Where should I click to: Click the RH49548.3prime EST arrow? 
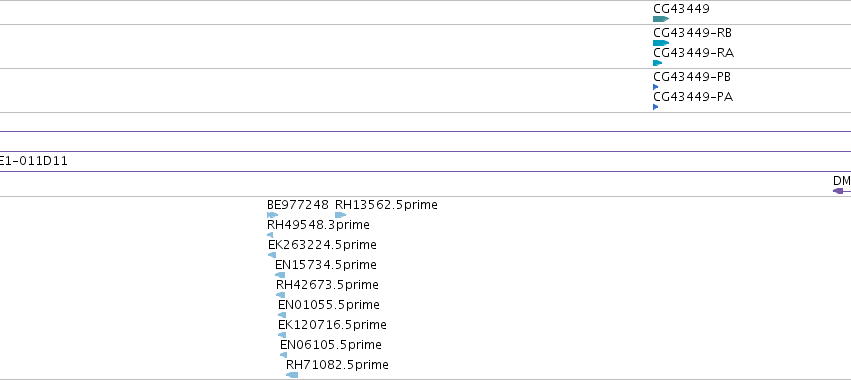(270, 235)
